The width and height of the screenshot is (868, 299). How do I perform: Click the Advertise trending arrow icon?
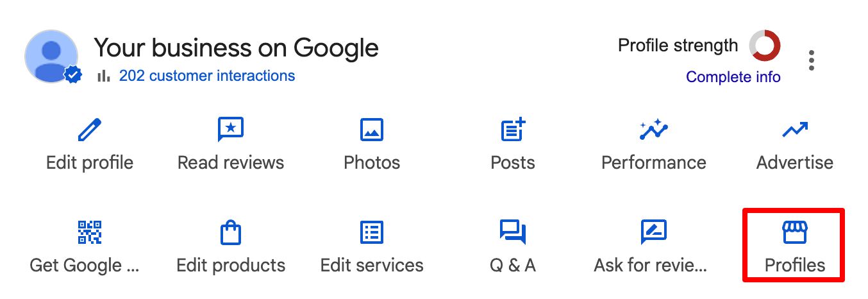[x=795, y=130]
